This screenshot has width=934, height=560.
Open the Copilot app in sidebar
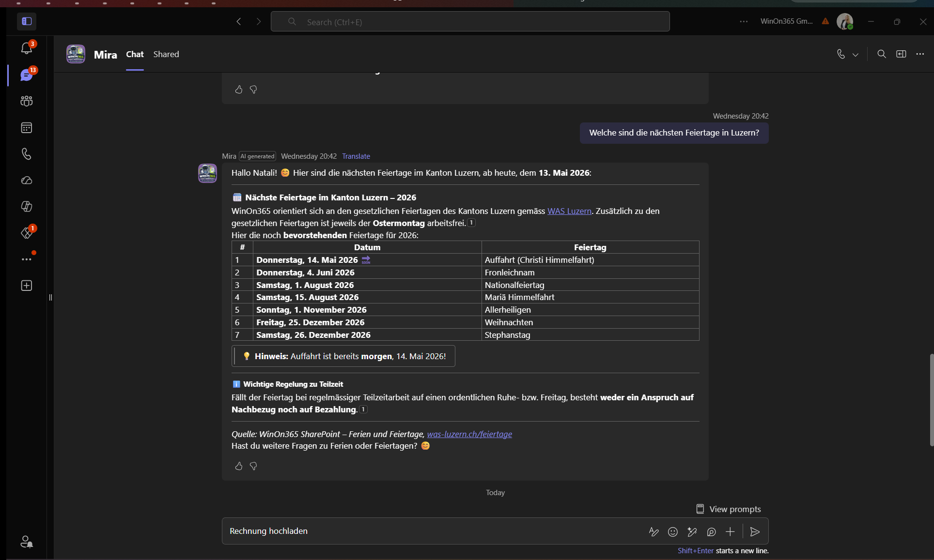point(27,206)
